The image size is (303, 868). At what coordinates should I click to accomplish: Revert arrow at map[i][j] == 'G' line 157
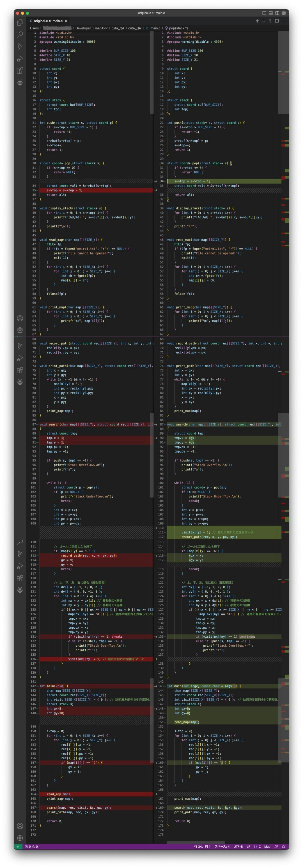[155, 762]
